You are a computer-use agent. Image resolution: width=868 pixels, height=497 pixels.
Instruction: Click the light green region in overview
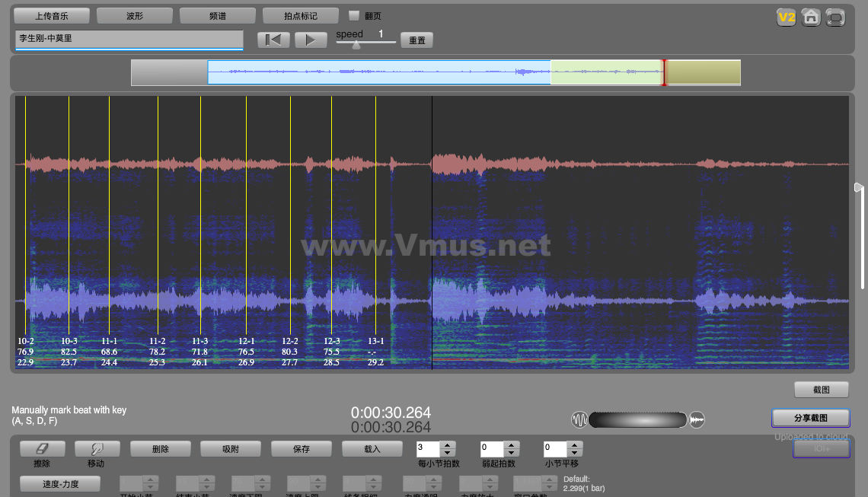tap(607, 72)
